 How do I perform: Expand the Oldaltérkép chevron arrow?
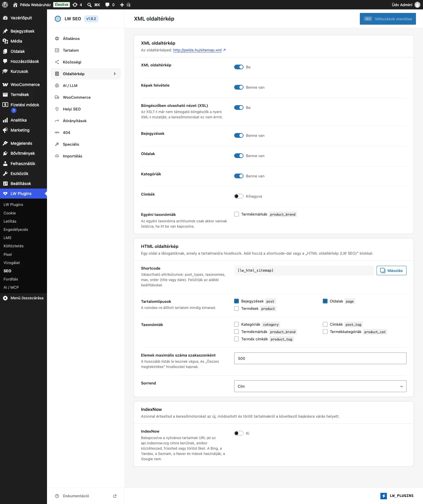click(115, 74)
